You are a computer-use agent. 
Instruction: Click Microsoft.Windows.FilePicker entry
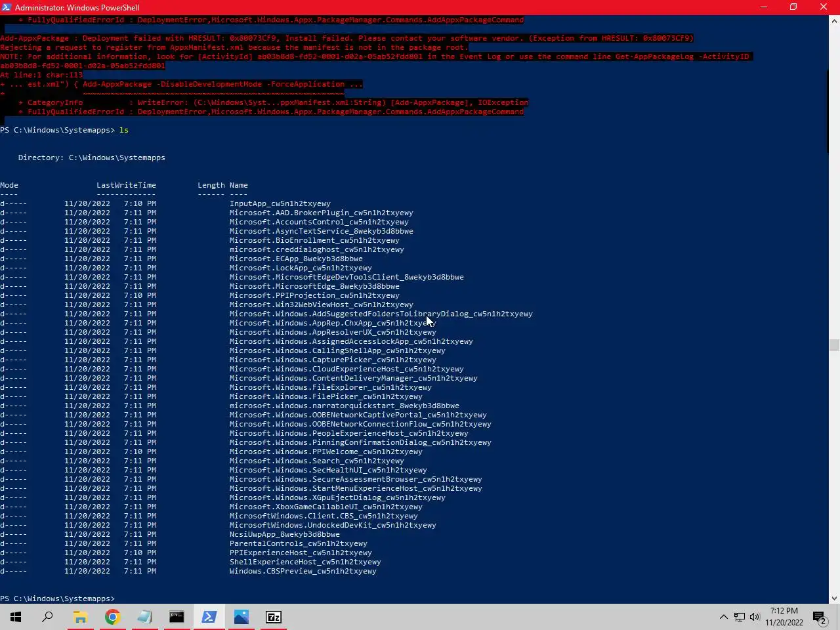coord(326,396)
